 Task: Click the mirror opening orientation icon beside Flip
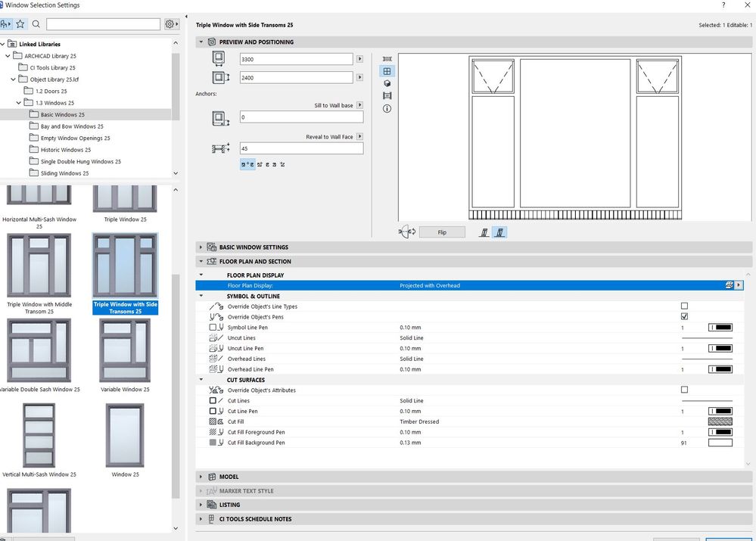click(406, 232)
